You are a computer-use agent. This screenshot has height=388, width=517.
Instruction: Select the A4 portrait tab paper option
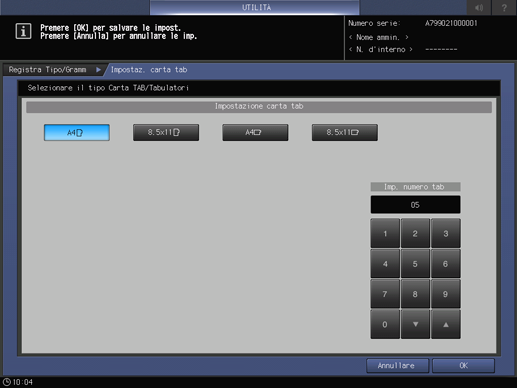point(77,133)
